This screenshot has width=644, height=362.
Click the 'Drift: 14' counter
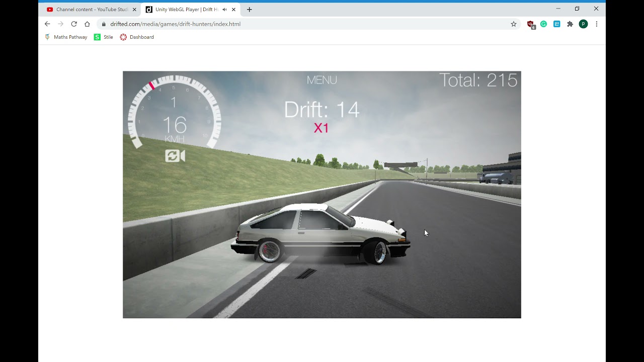322,110
